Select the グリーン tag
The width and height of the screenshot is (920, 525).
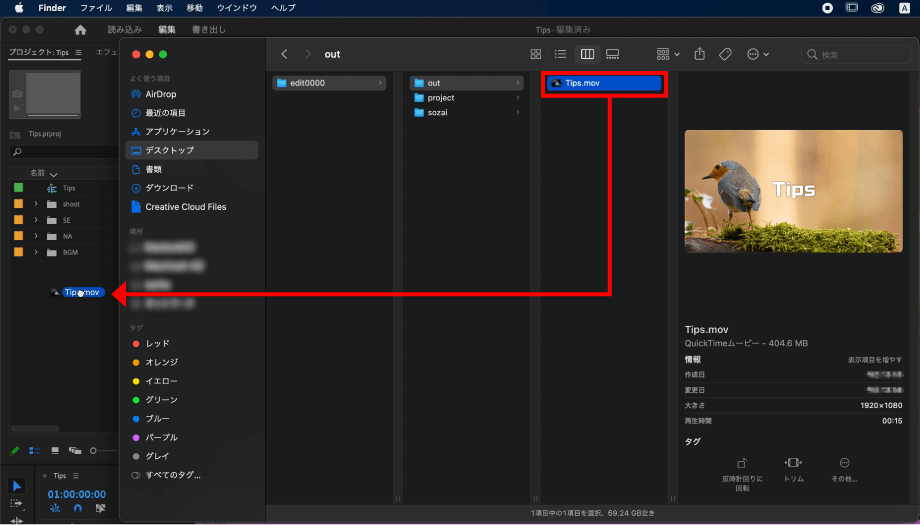[x=191, y=399]
